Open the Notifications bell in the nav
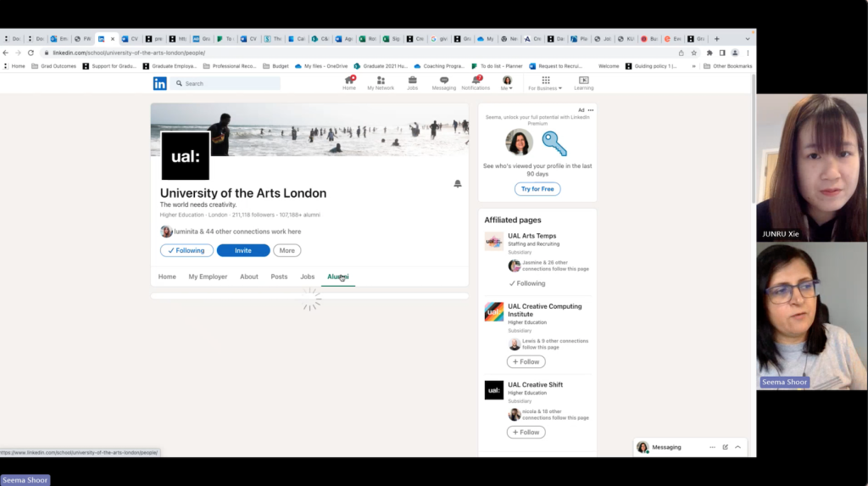 point(476,83)
